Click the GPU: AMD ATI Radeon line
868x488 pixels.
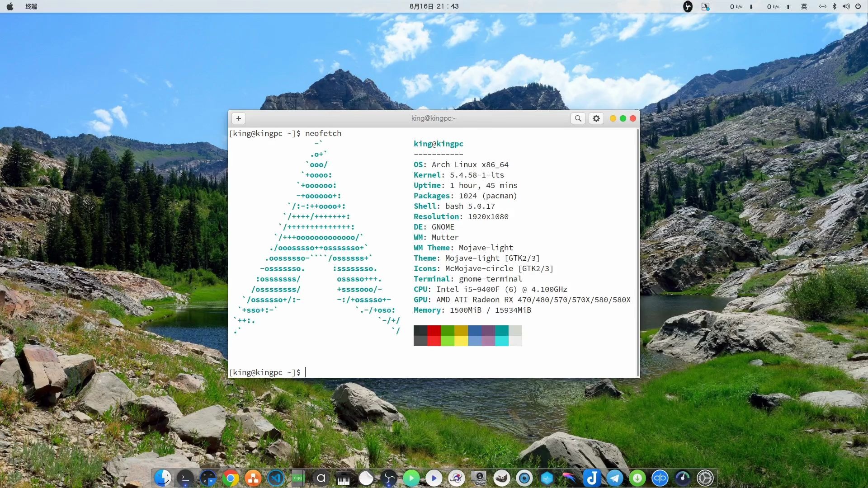coord(522,300)
